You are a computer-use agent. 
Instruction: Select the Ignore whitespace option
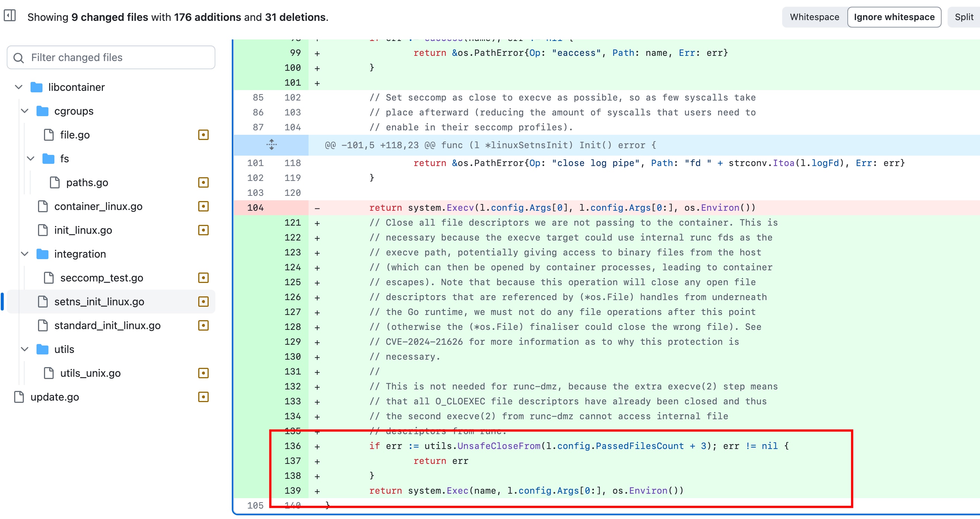pos(894,17)
